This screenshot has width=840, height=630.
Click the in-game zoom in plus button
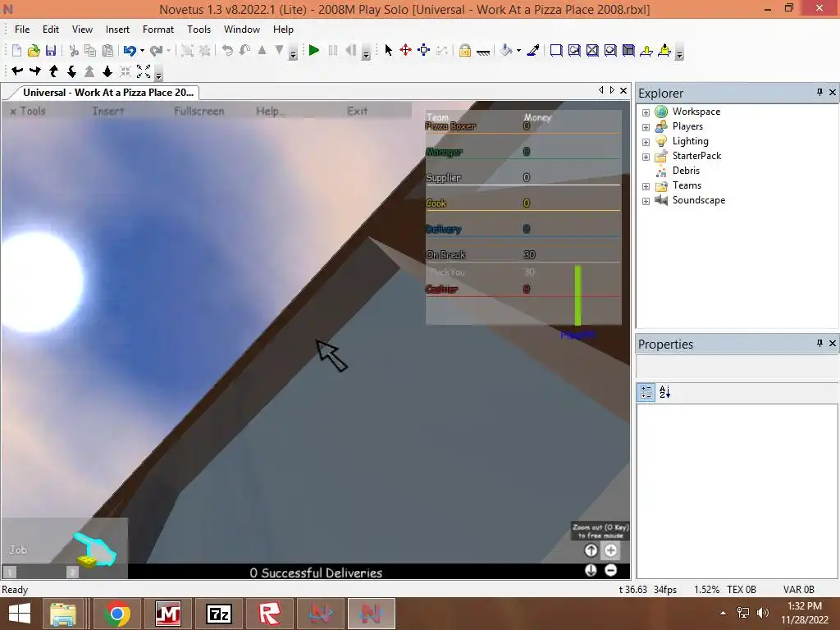coord(610,550)
